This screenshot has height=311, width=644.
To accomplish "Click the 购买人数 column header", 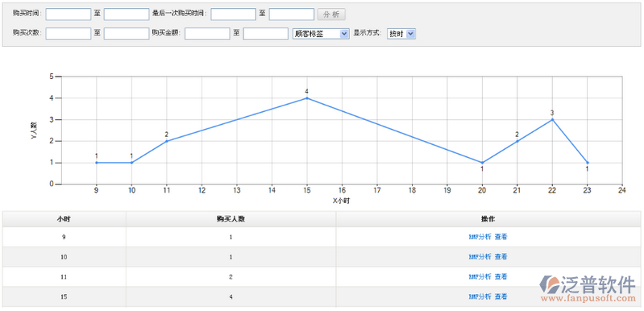I will click(231, 219).
